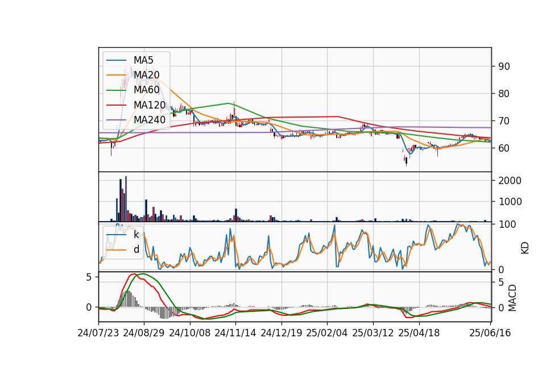
Task: Click the 25/02/04 date label
Action: tap(327, 333)
